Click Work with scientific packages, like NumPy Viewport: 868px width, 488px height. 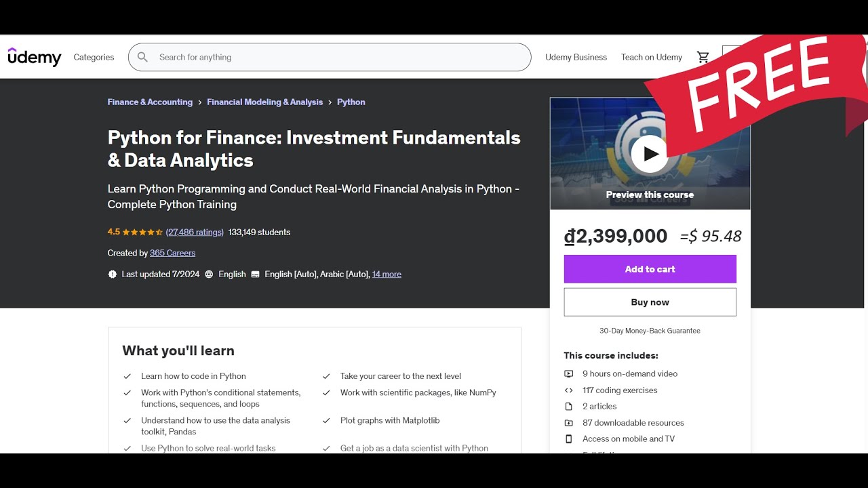tap(418, 392)
